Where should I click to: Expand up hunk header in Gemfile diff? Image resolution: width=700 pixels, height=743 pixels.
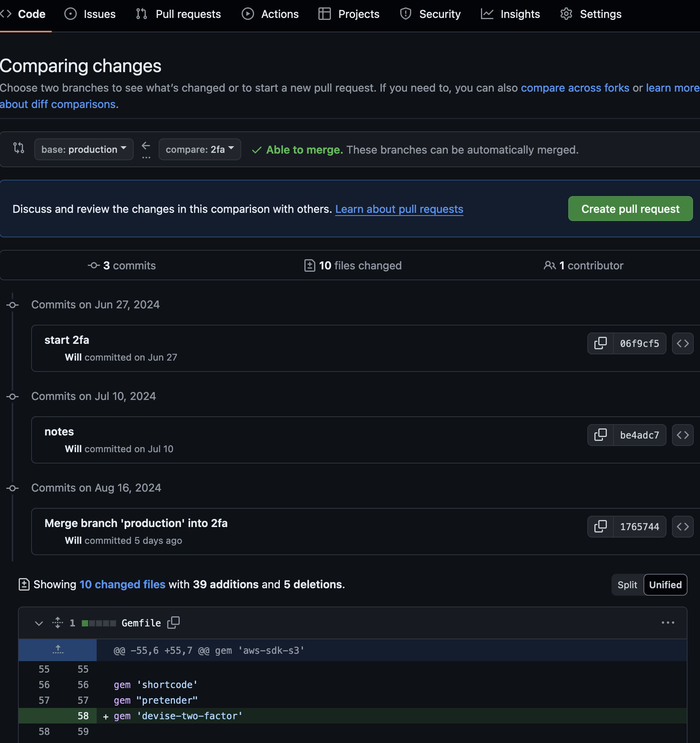58,650
